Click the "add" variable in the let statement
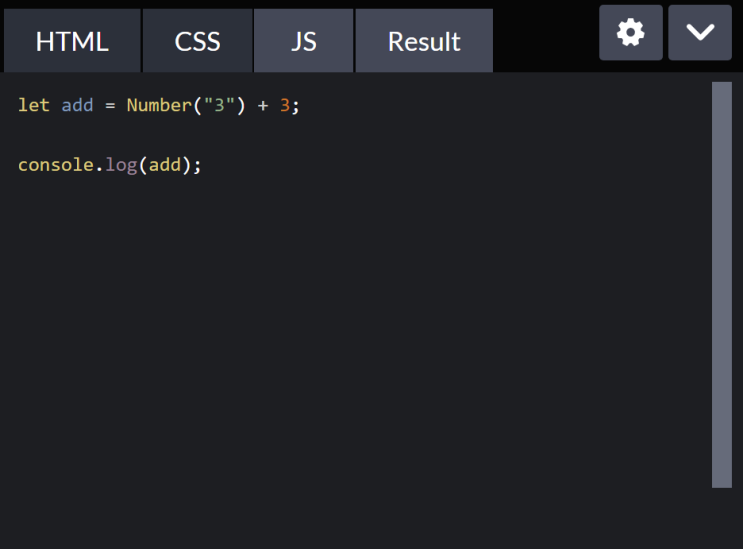Viewport: 743px width, 549px height. click(x=77, y=105)
